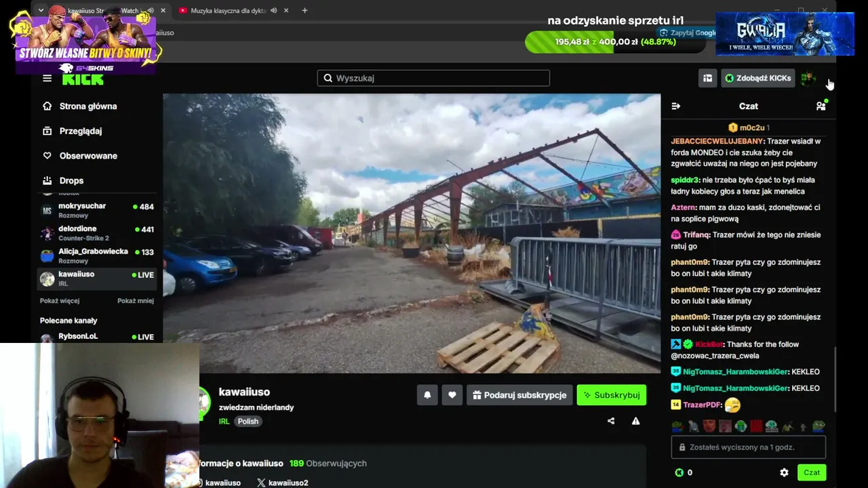Show chat users list icon
This screenshot has height=488, width=868.
coord(821,106)
